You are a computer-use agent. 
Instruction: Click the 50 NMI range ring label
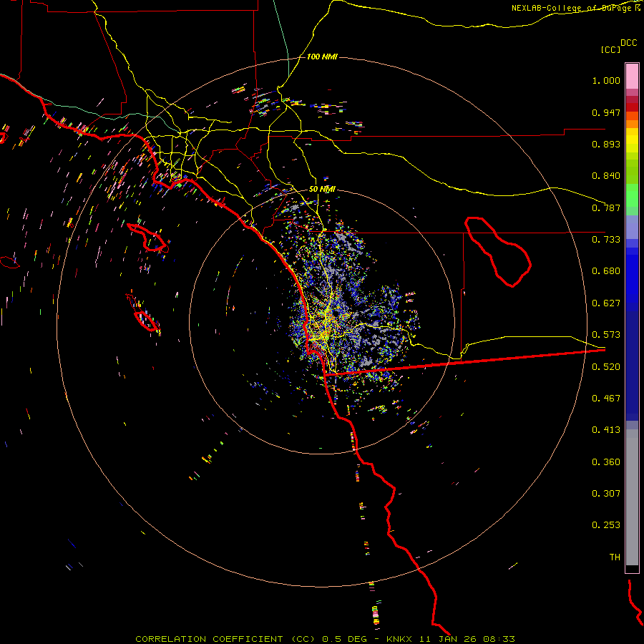click(322, 190)
